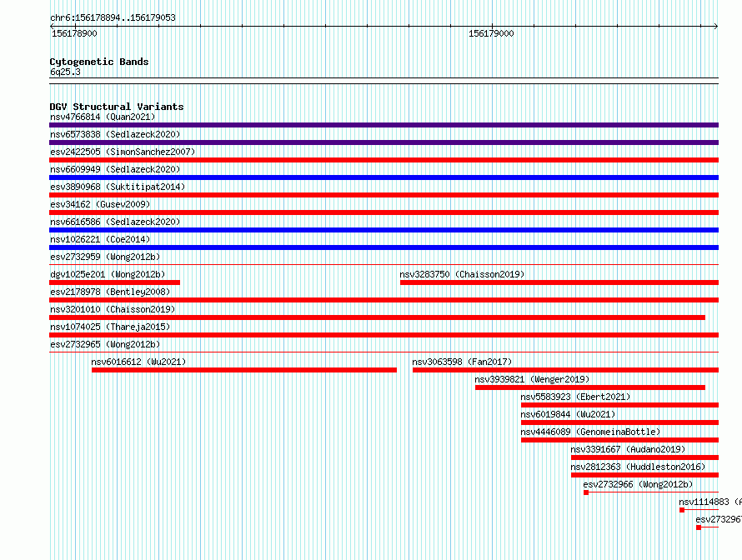Click nsv6616586 (Sedlazeck2020) label

tap(115, 222)
